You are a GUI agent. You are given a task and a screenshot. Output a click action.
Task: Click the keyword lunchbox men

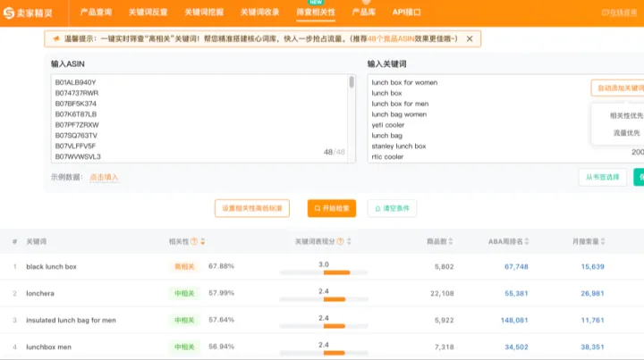tap(49, 347)
